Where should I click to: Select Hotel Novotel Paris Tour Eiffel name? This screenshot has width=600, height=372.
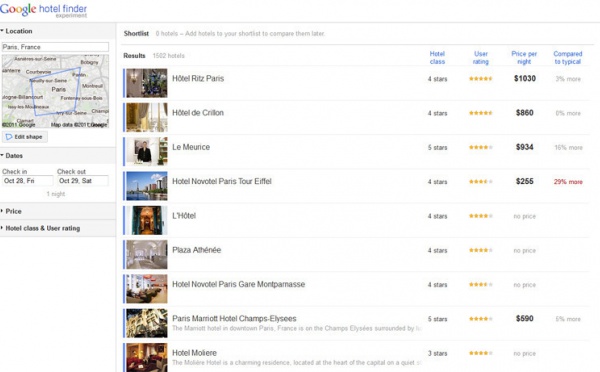click(222, 181)
